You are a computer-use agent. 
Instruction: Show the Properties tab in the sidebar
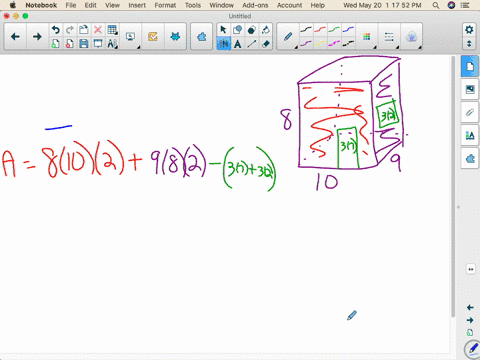click(x=470, y=135)
